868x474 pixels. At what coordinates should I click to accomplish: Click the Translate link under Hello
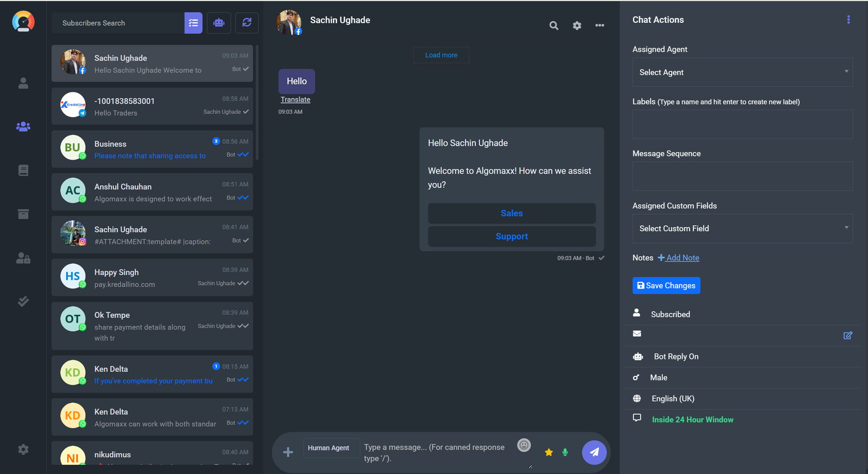[x=296, y=100]
